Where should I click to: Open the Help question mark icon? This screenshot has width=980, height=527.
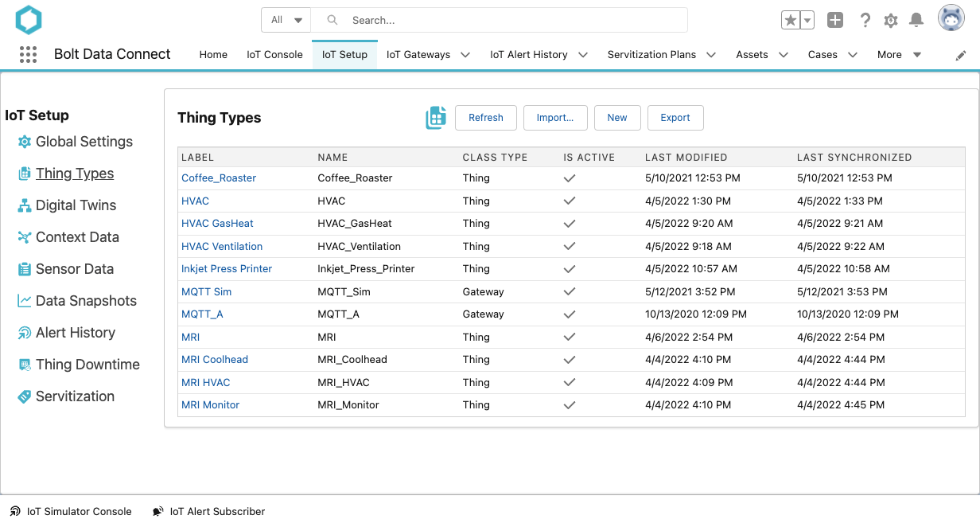(x=865, y=21)
